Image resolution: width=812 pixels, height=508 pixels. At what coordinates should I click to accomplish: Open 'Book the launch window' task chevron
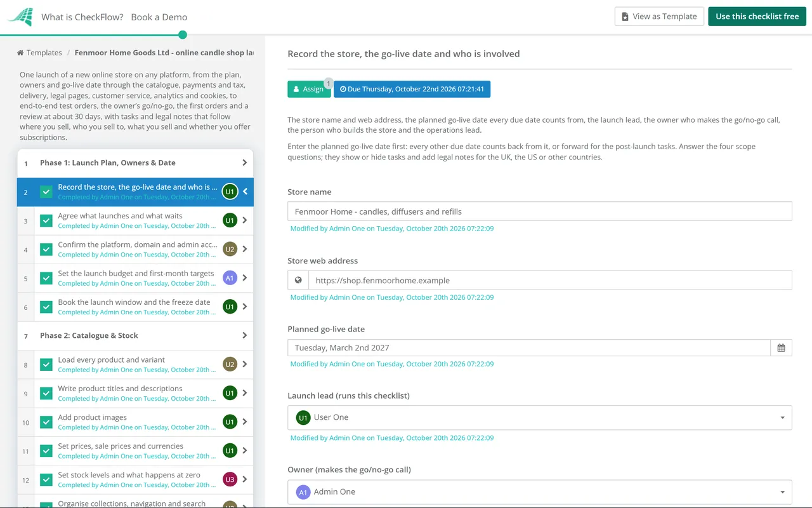click(x=245, y=307)
